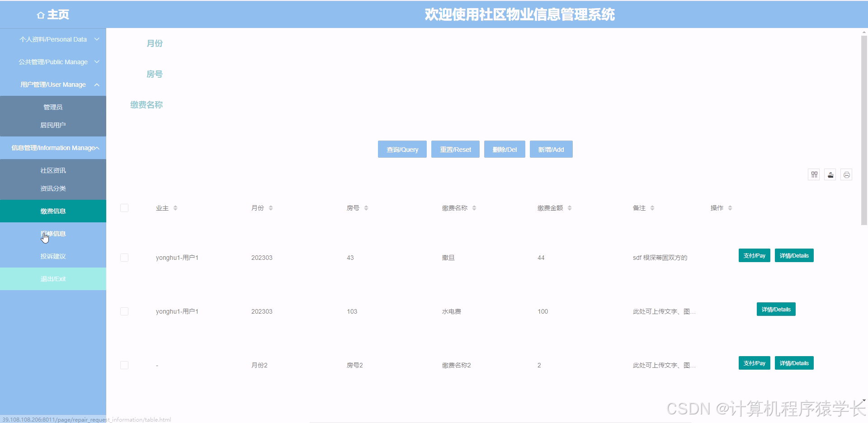868x423 pixels.
Task: Open the 报修信息 menu item
Action: [x=53, y=234]
